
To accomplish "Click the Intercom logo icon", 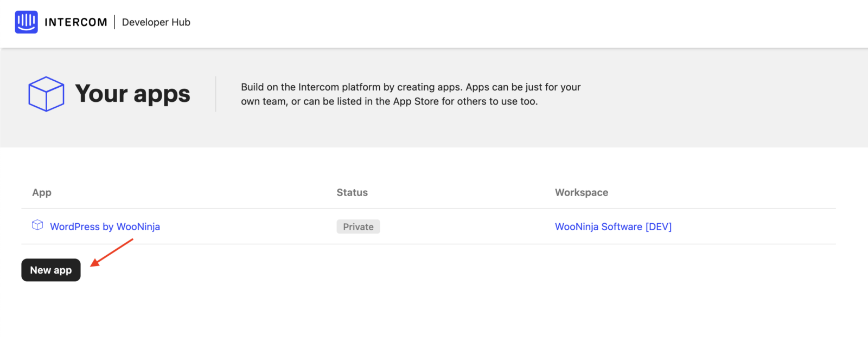I will tap(26, 22).
